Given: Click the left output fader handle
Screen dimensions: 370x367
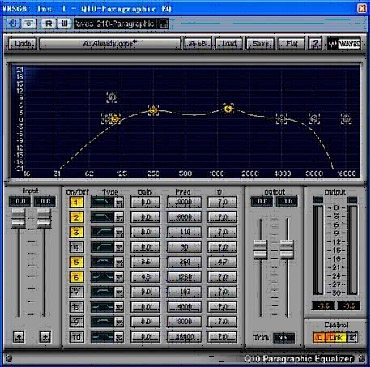Looking at the screenshot, I should tap(260, 249).
